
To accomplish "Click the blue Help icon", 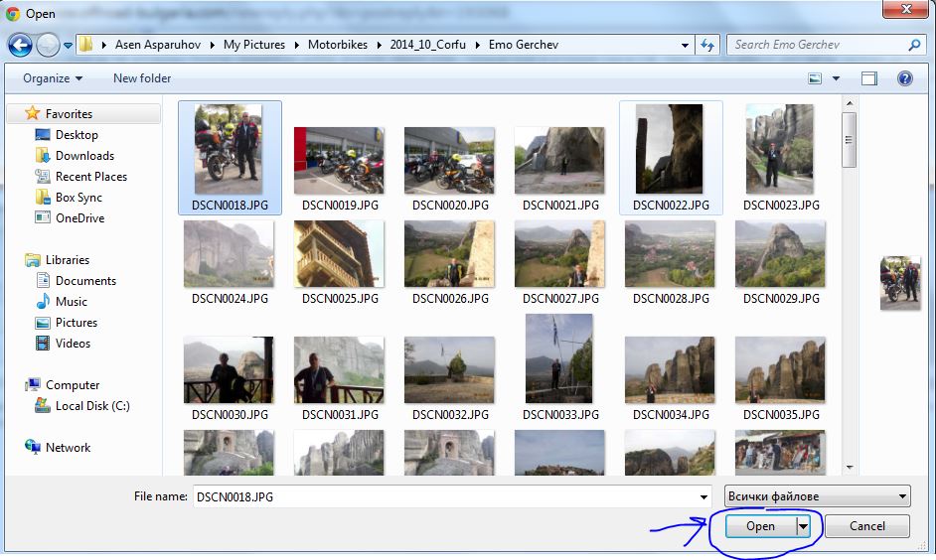I will click(x=905, y=78).
